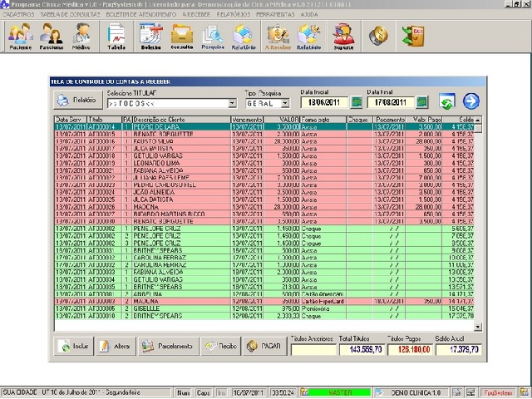The height and width of the screenshot is (399, 532).
Task: Open the Médico toolbar icon
Action: pyautogui.click(x=81, y=36)
